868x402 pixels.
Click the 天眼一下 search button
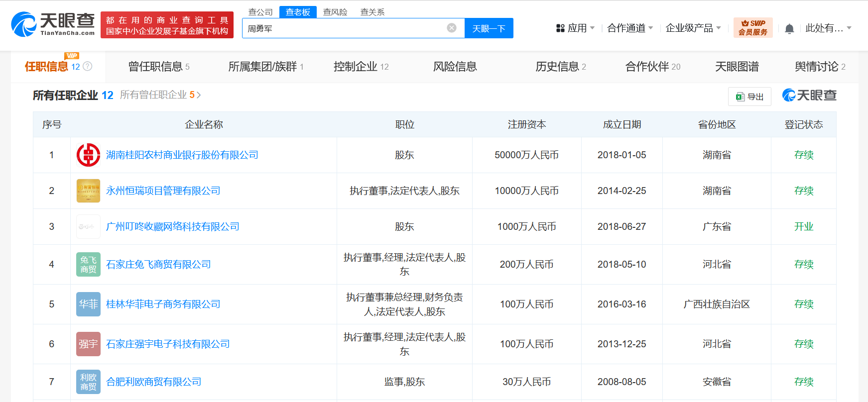pos(489,28)
